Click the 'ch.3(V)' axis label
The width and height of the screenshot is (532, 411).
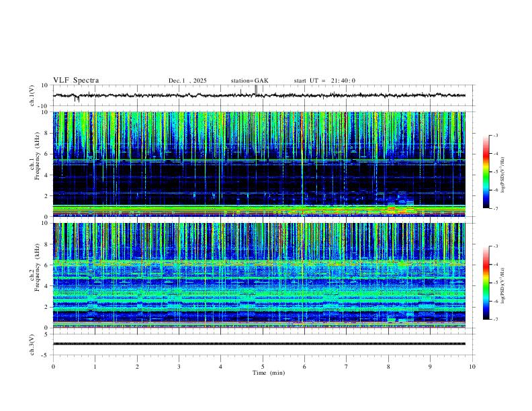click(32, 345)
